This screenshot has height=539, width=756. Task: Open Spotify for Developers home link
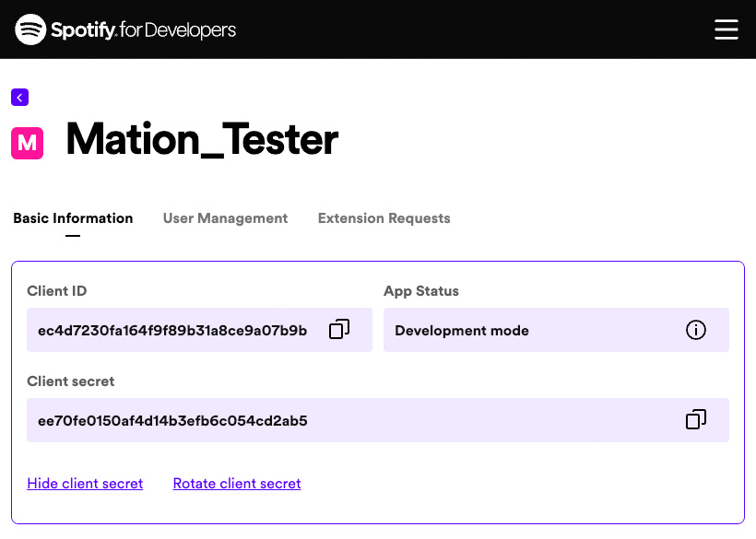coord(125,29)
